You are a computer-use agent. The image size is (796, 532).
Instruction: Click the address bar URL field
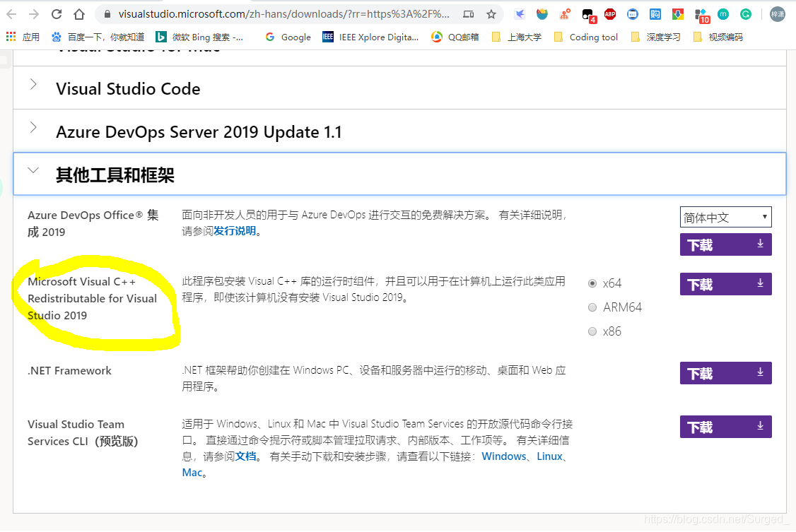click(284, 14)
